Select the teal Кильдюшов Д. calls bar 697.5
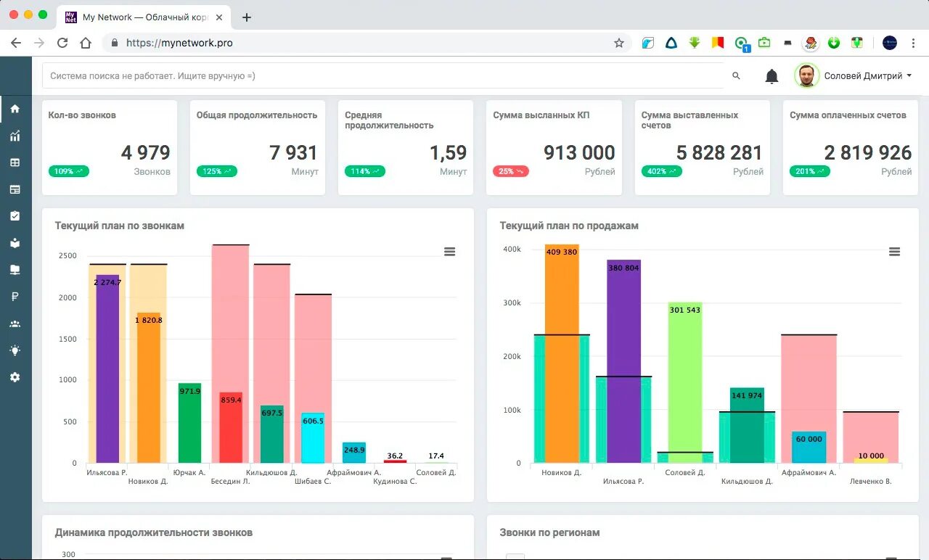Viewport: 929px width, 560px height. [272, 434]
